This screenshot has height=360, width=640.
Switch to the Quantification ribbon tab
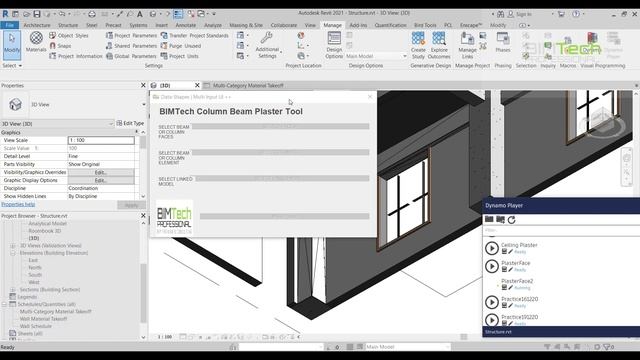(x=390, y=25)
